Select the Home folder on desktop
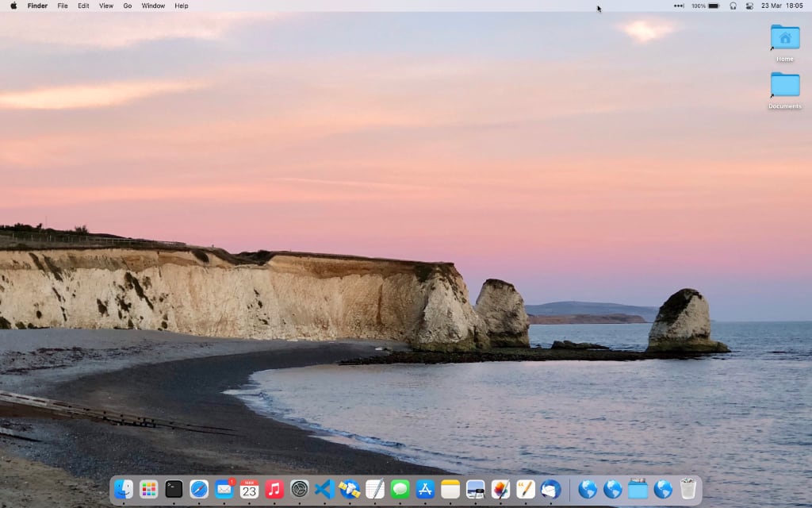 784,38
